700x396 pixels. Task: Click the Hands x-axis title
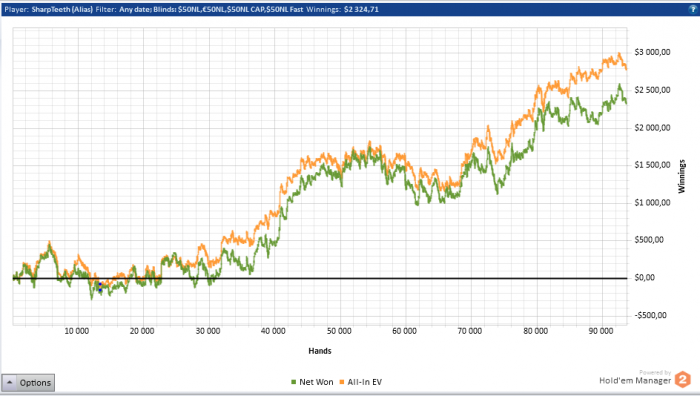(x=320, y=351)
